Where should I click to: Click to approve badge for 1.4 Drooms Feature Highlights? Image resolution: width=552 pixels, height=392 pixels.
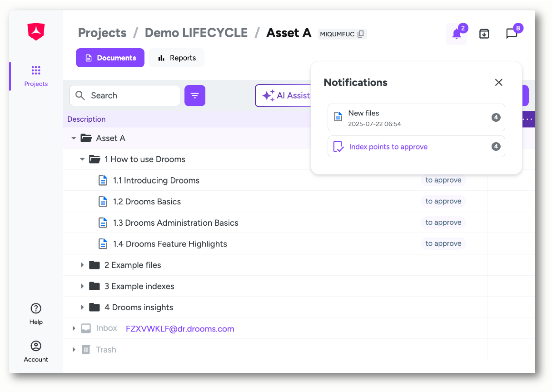point(443,243)
